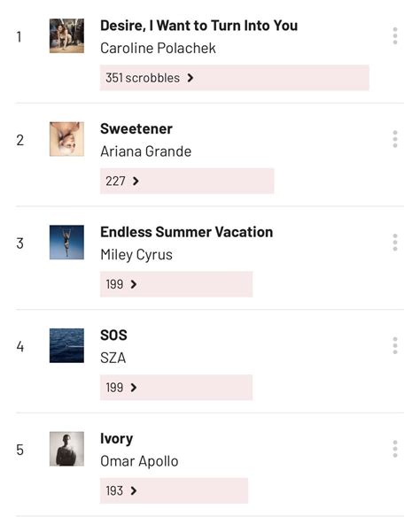Click the Ivory album cover thumbnail

(x=66, y=449)
